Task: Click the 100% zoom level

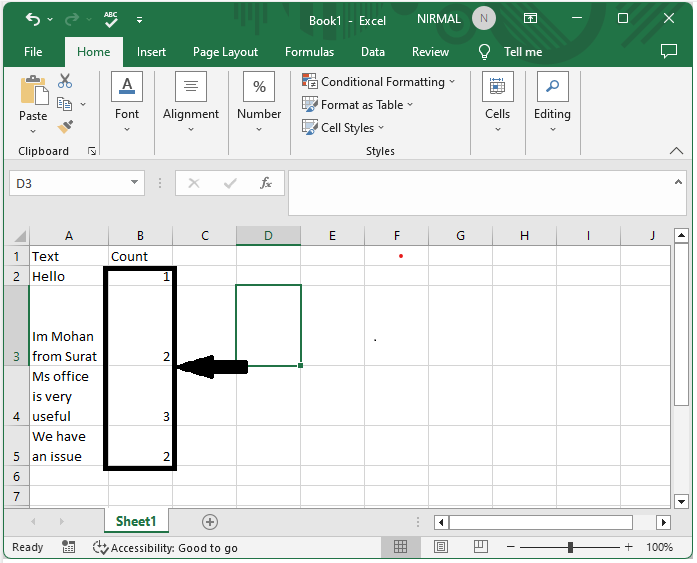Action: 659,547
